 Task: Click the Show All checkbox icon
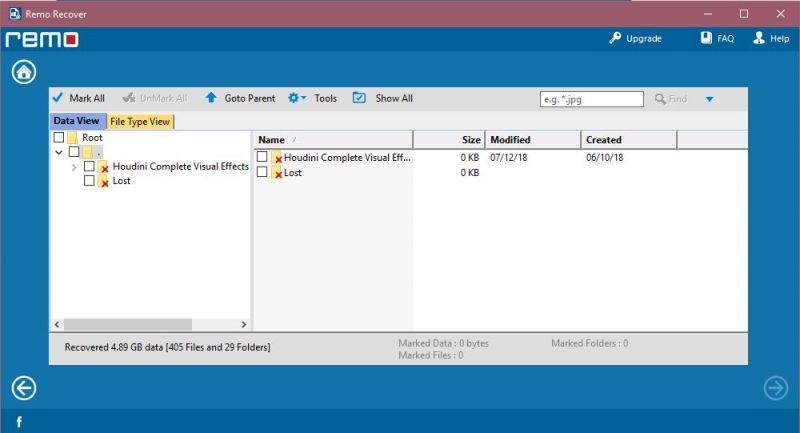[x=359, y=97]
